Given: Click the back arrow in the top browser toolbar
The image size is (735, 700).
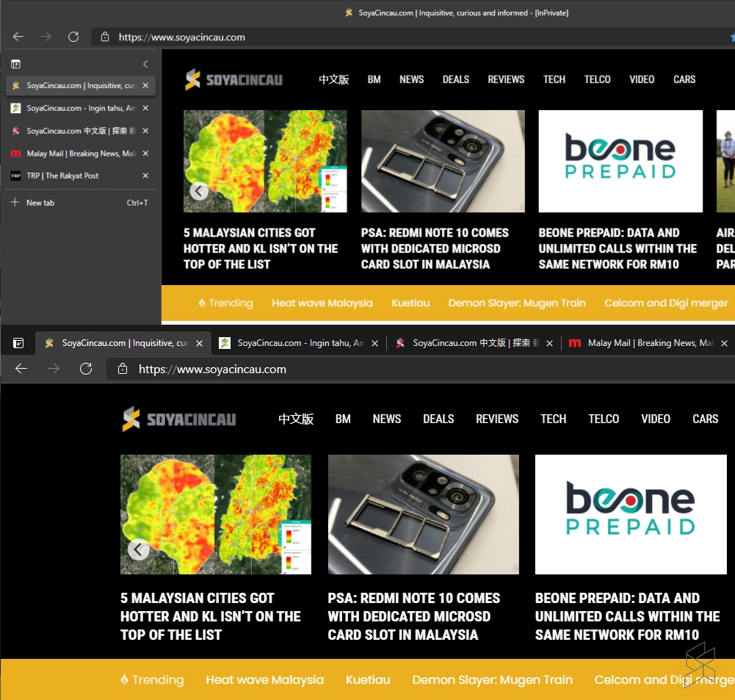Looking at the screenshot, I should click(18, 37).
